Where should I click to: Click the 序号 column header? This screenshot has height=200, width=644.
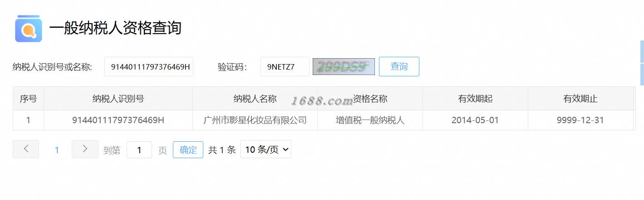click(x=28, y=99)
